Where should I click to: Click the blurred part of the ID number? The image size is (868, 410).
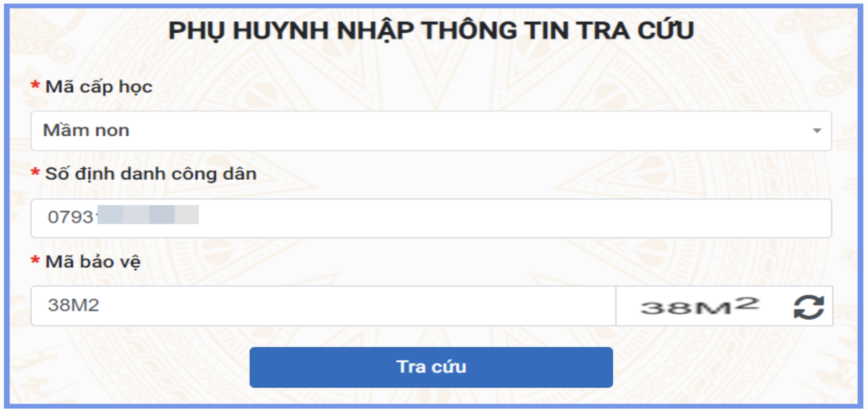148,215
